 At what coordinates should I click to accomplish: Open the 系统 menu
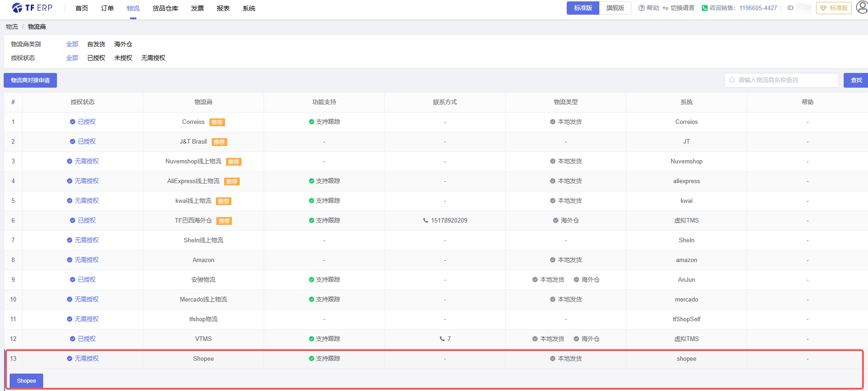(249, 8)
